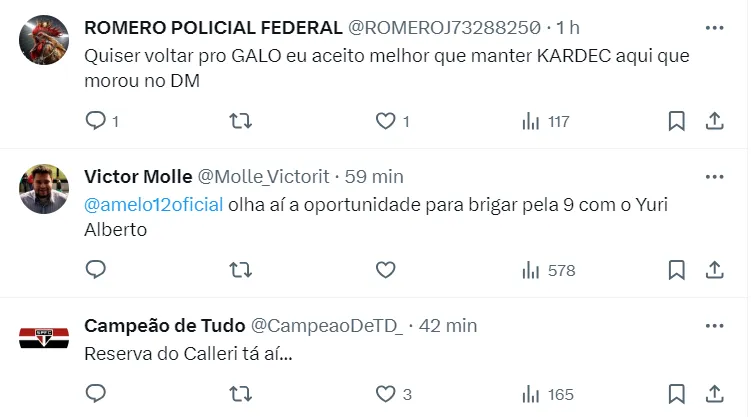Share Victor Molle's tweet
751x417 pixels.
715,270
